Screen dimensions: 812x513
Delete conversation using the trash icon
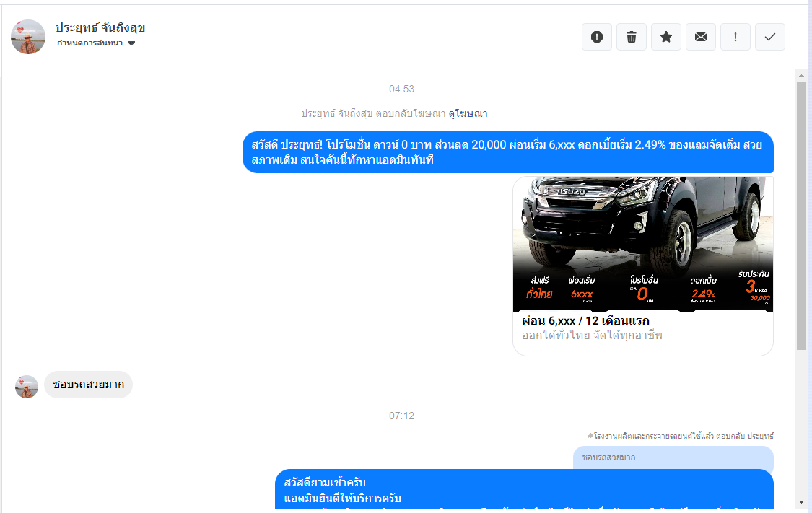tap(632, 37)
